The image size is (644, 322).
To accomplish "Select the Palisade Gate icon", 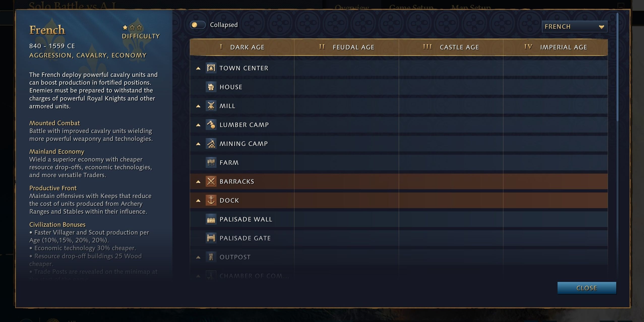I will (x=211, y=238).
